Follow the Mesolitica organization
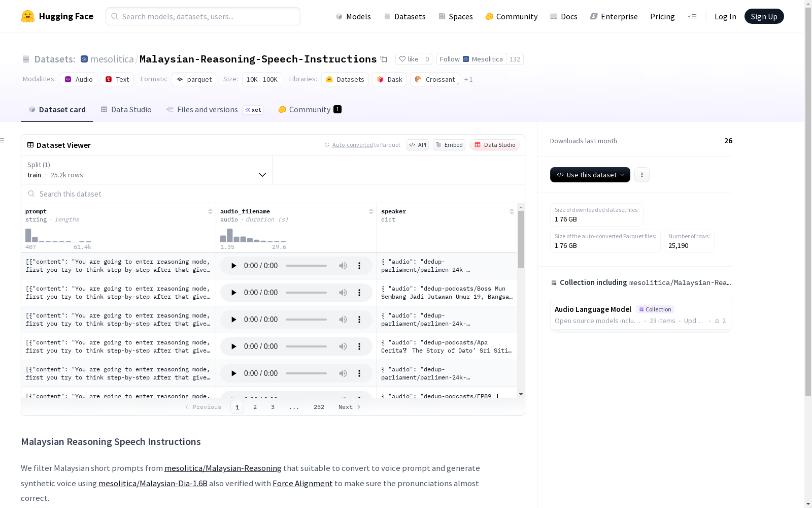Image resolution: width=812 pixels, height=508 pixels. (471, 59)
